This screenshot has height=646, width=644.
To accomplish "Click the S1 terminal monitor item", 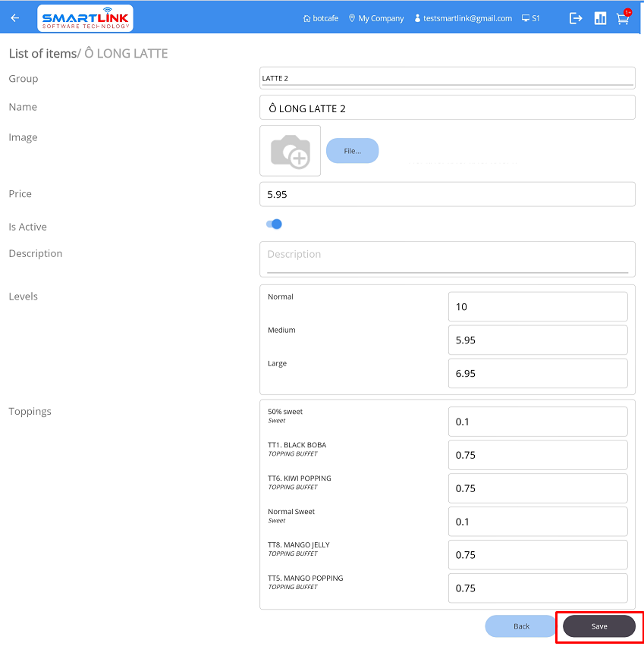I will click(x=531, y=18).
